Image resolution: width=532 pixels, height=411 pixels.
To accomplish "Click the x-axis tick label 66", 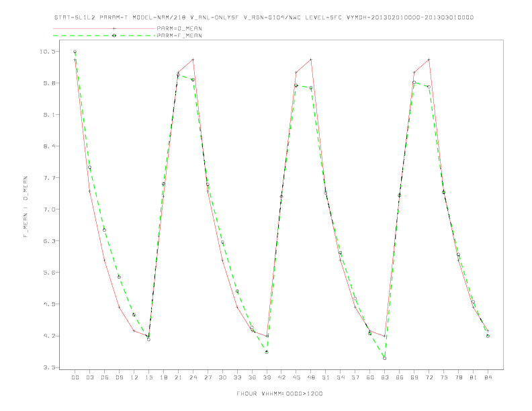I will 400,377.
